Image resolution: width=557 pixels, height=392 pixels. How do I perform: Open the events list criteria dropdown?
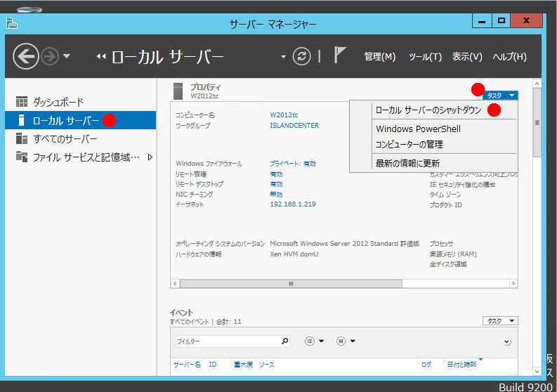click(x=314, y=341)
